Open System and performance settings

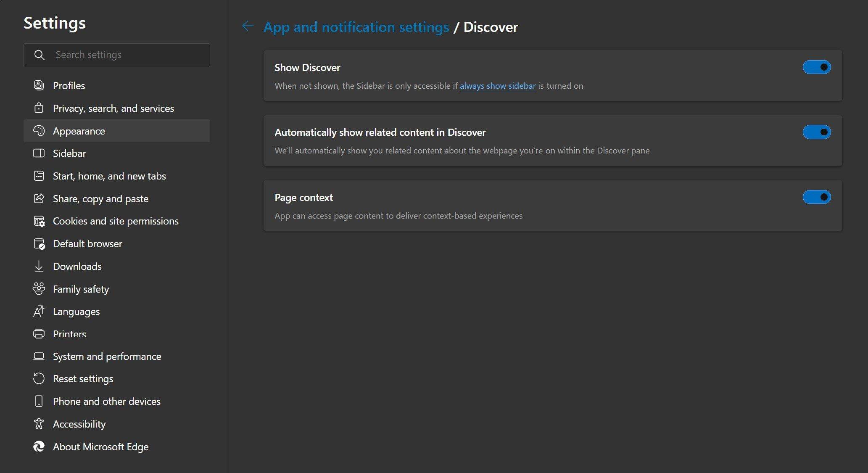[x=107, y=355]
